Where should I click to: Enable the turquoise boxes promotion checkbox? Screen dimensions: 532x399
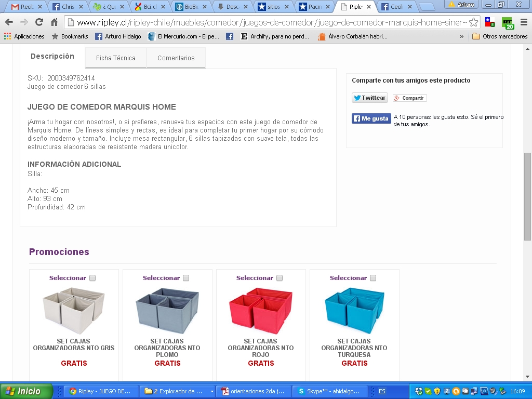373,278
